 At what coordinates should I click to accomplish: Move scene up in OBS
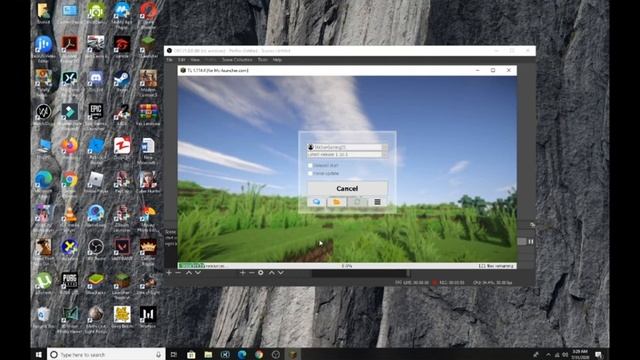click(189, 273)
